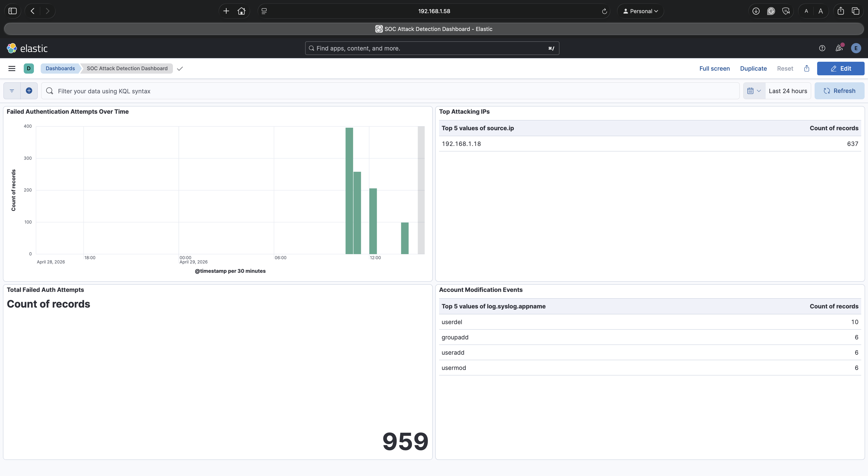Image resolution: width=868 pixels, height=476 pixels.
Task: Click the Account Modification Events panel title
Action: tap(480, 290)
